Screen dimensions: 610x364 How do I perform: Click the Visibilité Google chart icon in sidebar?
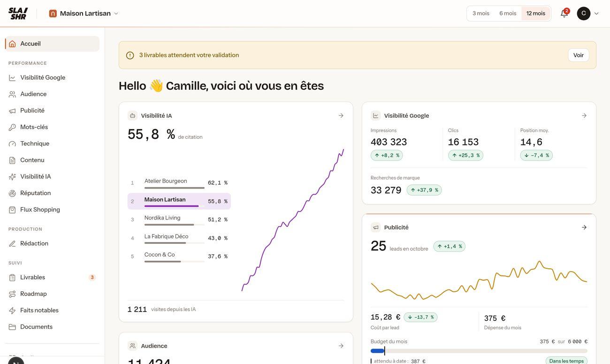(12, 78)
